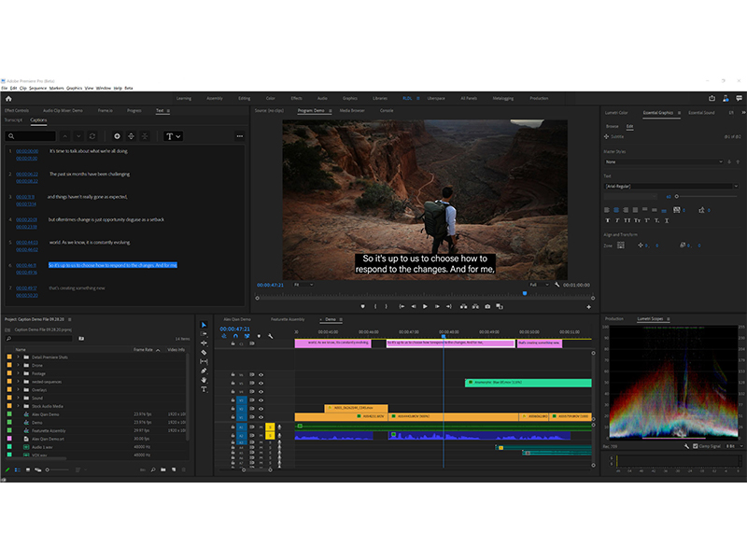747x560 pixels.
Task: Click the Home icon at top left
Action: pos(8,98)
